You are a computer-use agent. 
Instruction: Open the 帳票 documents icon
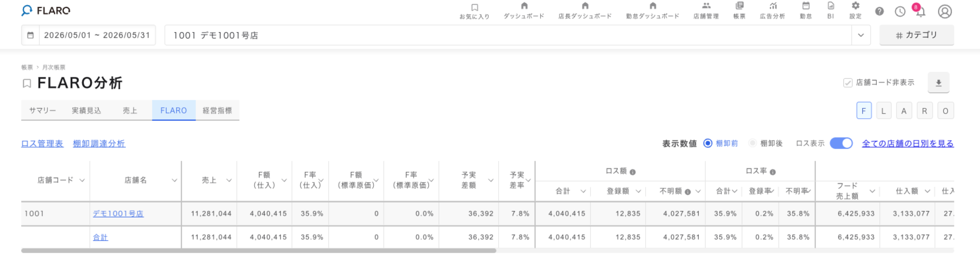pyautogui.click(x=739, y=6)
